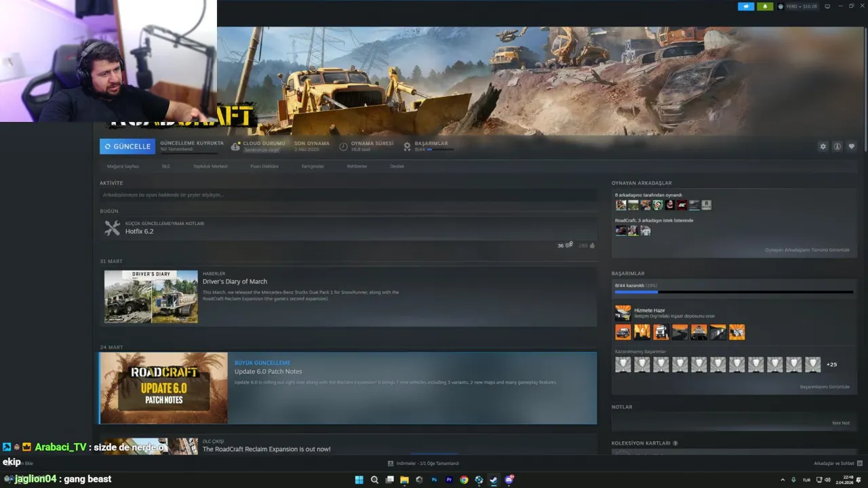Viewport: 868px width, 488px height.
Task: Click the green notifications bell button
Action: tap(765, 6)
